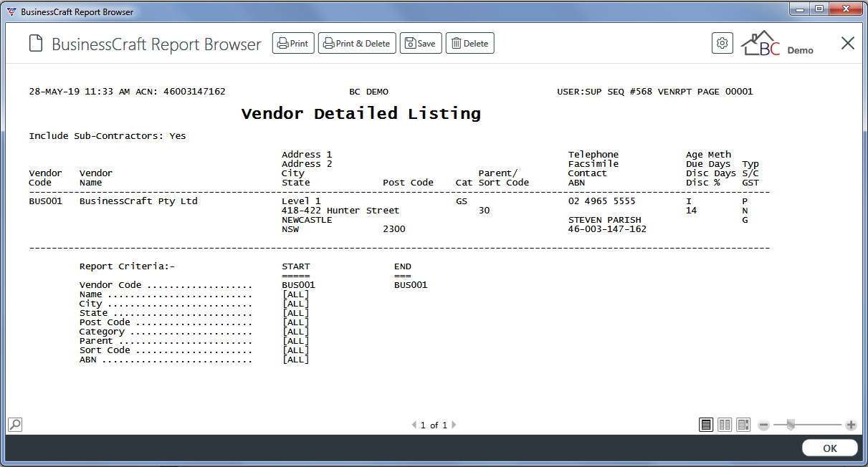Viewport: 868px width, 467px height.
Task: Click the 'Vendor Detailed Listing' report title
Action: 361,113
